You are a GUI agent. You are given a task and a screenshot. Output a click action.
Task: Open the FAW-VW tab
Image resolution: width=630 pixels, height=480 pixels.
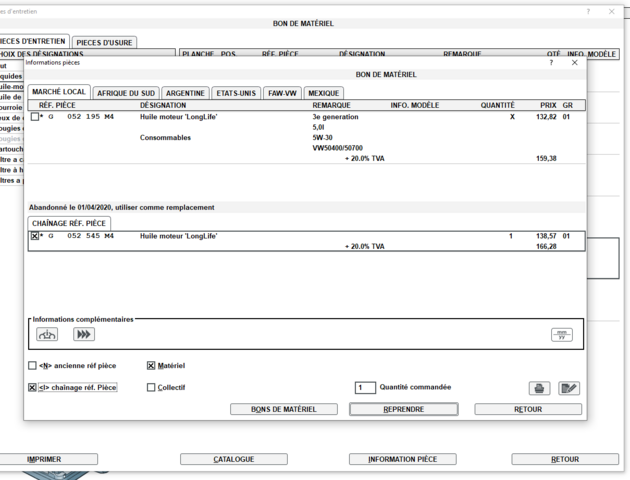pyautogui.click(x=282, y=93)
